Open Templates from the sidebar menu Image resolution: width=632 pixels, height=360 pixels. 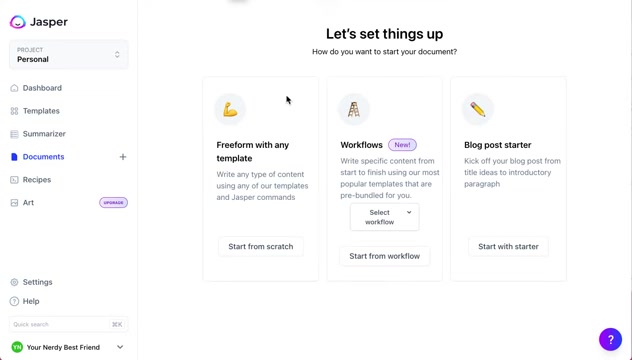tap(41, 111)
